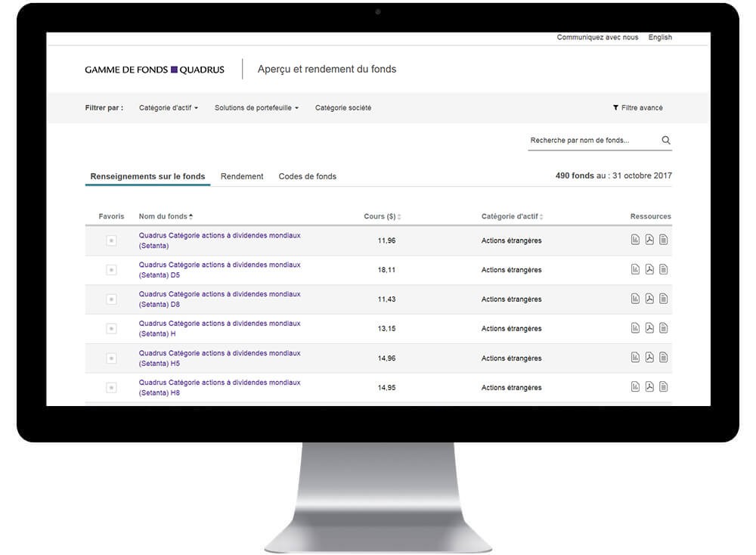Open the (Setanta) D8 fund link
Screen dimensions: 756x555
[219, 299]
